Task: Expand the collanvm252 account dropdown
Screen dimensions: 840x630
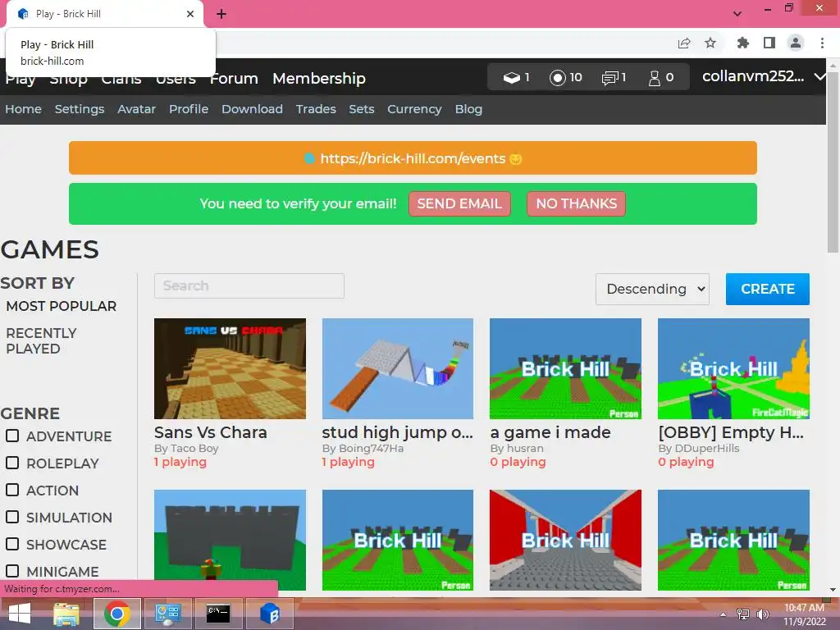Action: click(x=763, y=77)
